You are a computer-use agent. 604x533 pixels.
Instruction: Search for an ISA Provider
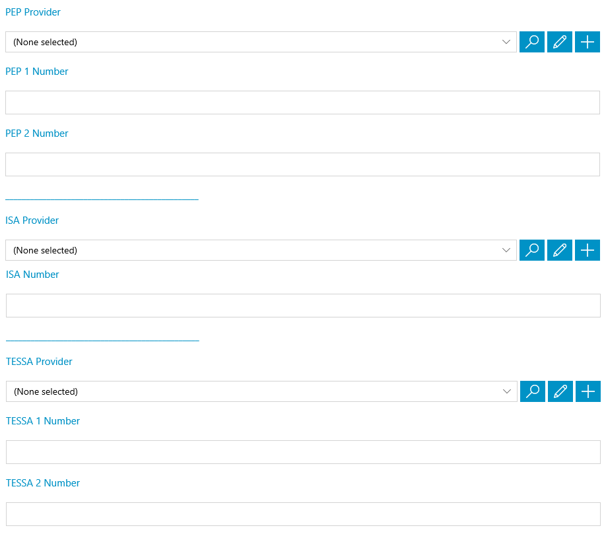[532, 250]
